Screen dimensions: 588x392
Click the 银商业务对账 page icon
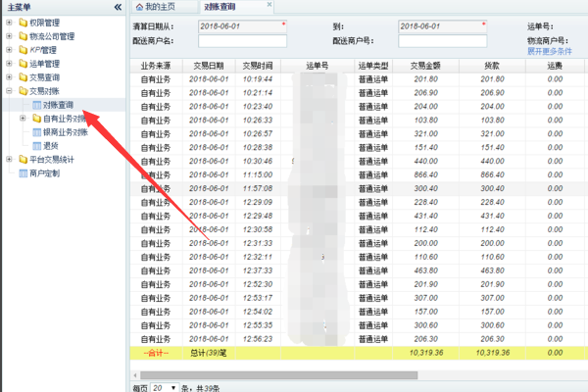37,132
